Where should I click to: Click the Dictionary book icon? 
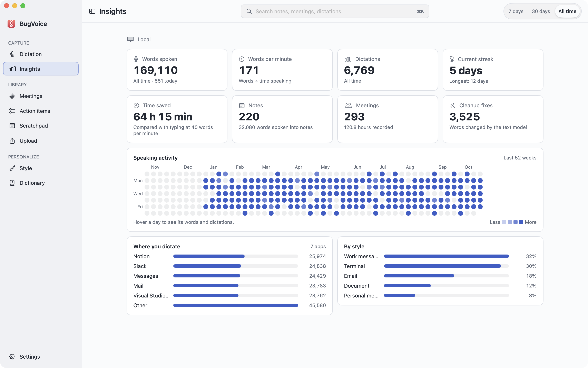click(x=12, y=183)
